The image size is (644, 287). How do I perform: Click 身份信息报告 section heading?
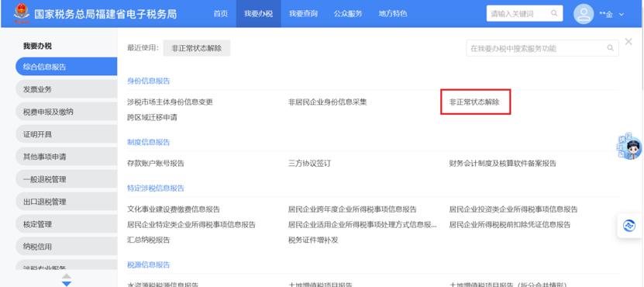[149, 81]
